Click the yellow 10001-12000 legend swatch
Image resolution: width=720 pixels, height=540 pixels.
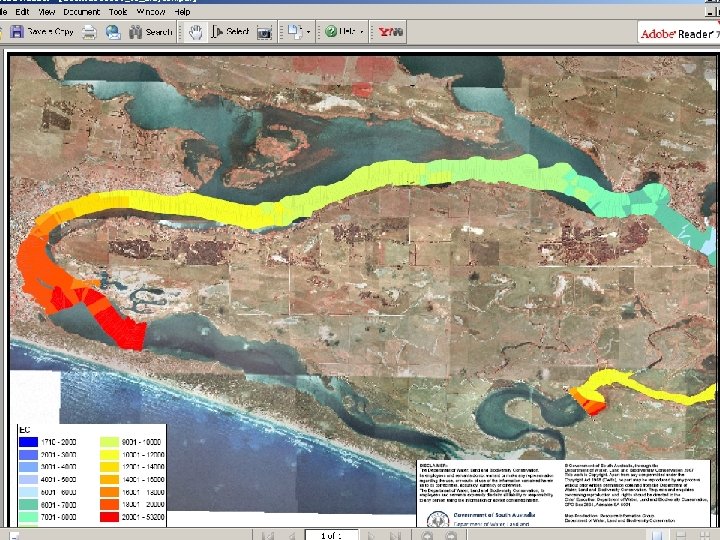(x=109, y=455)
